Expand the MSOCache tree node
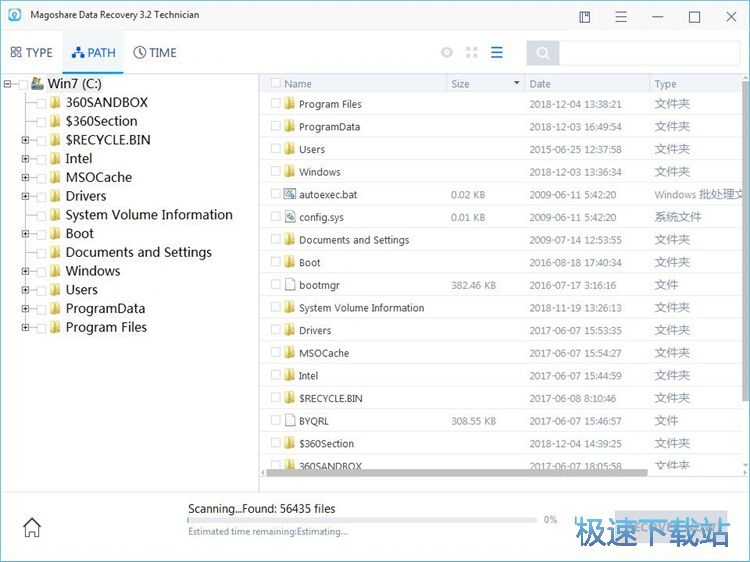 click(25, 177)
